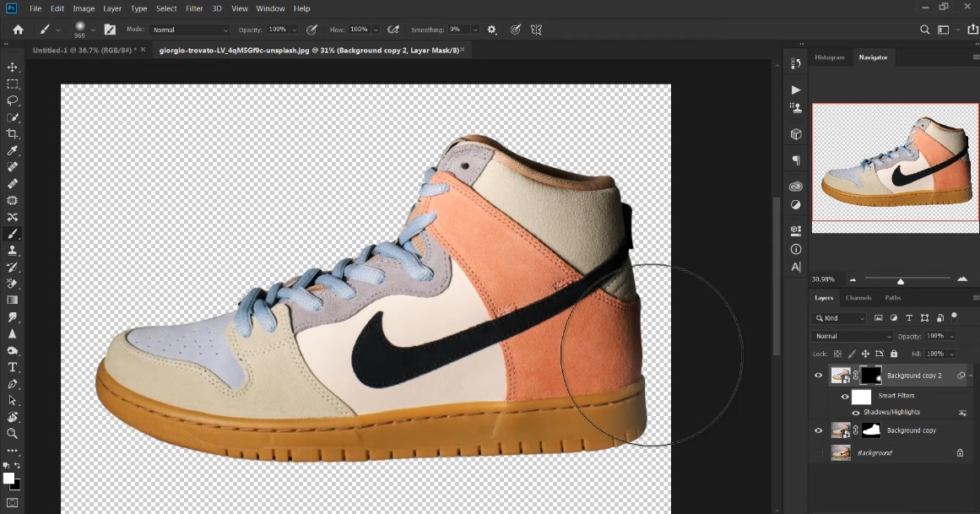Click the Home icon in options bar

coord(18,30)
